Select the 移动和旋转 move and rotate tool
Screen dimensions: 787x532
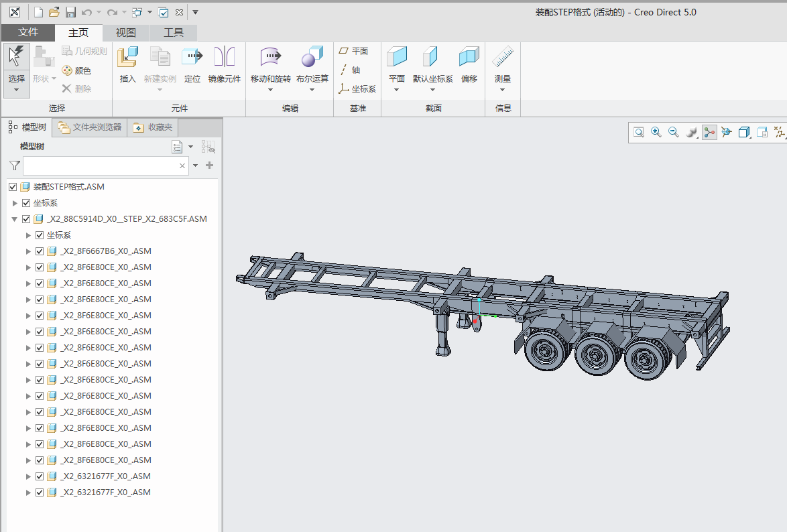point(271,57)
